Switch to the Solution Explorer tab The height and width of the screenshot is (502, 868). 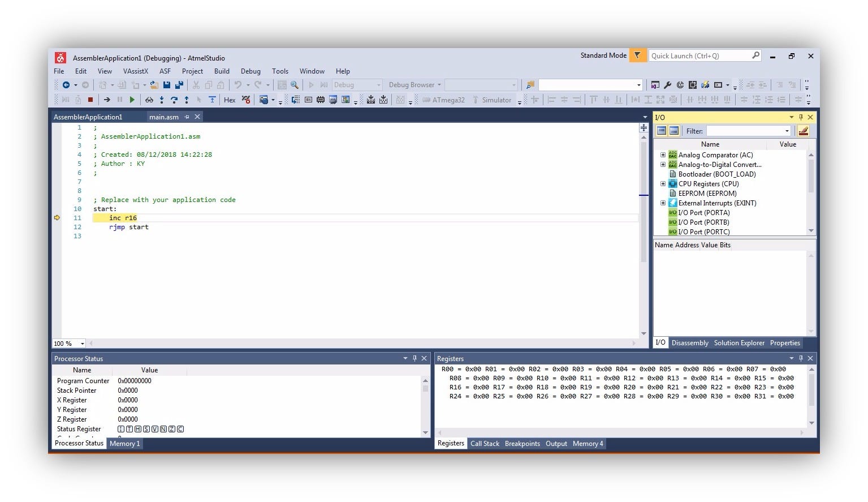click(739, 343)
